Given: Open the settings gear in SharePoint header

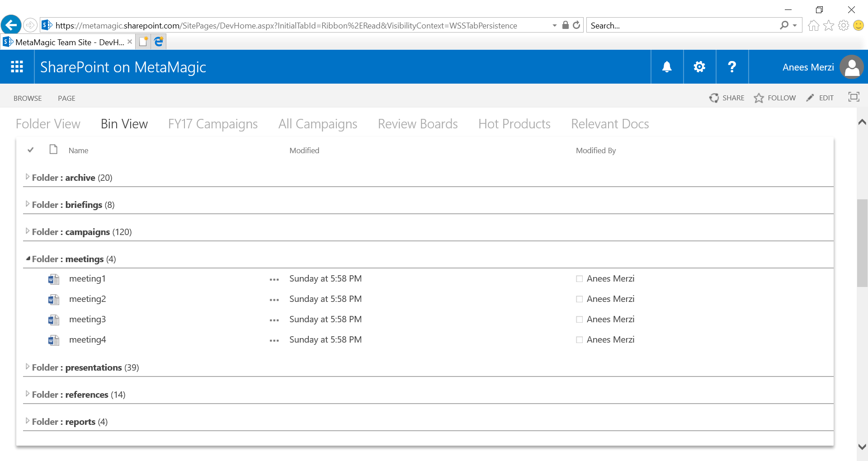Looking at the screenshot, I should click(699, 67).
